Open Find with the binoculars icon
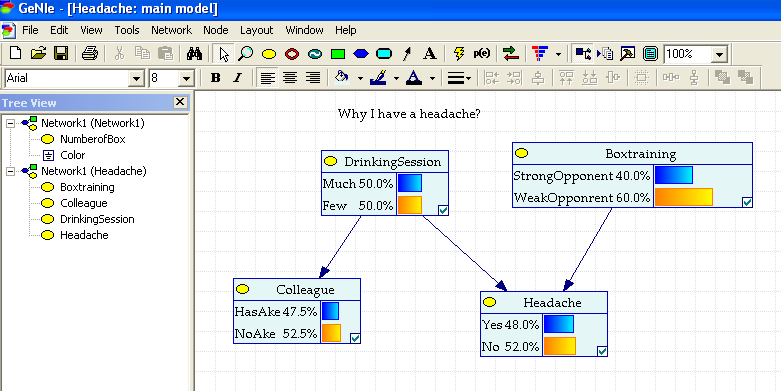The width and height of the screenshot is (781, 391). coord(194,53)
